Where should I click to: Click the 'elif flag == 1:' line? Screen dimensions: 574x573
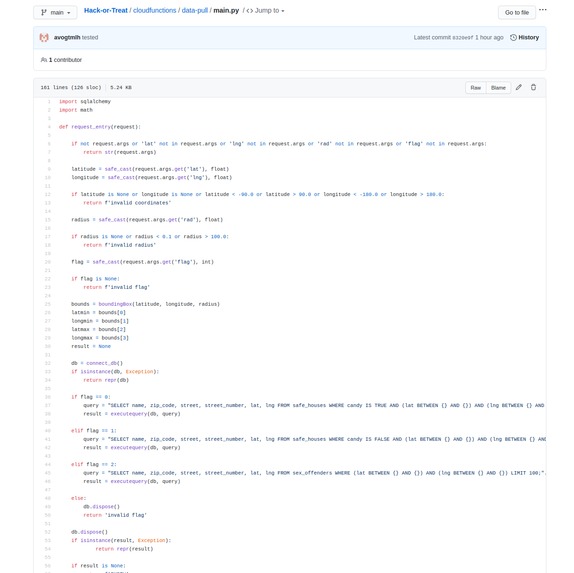94,430
